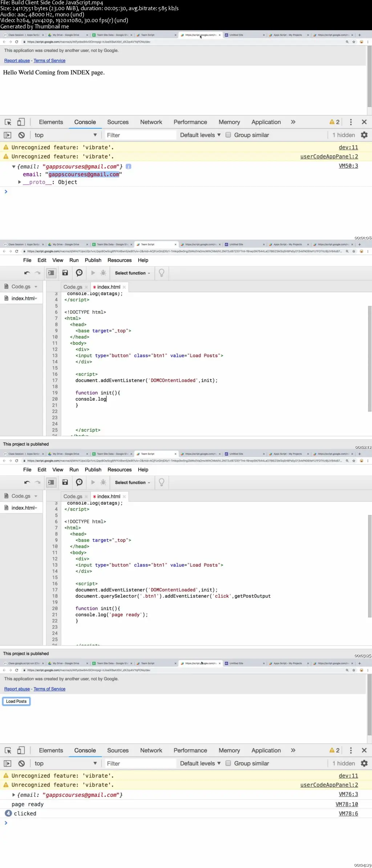Select the inspect element icon in 00:01:08 frame
Image resolution: width=372 pixels, height=868 pixels.
coord(8,122)
